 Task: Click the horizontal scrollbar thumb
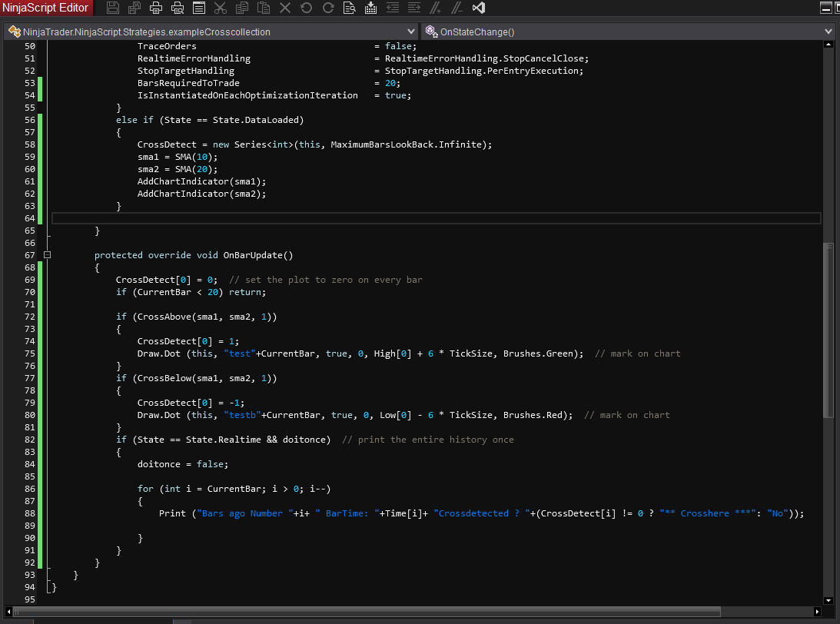(367, 612)
